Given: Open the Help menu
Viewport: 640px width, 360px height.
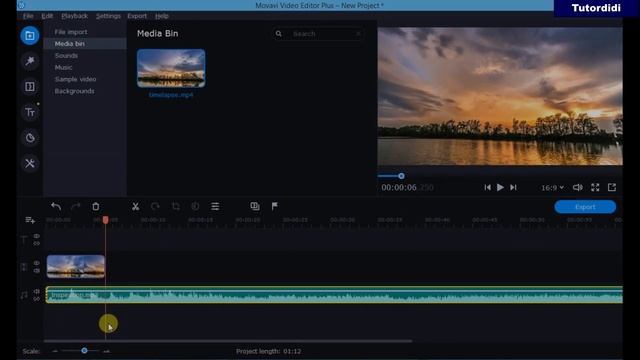Looking at the screenshot, I should (162, 16).
